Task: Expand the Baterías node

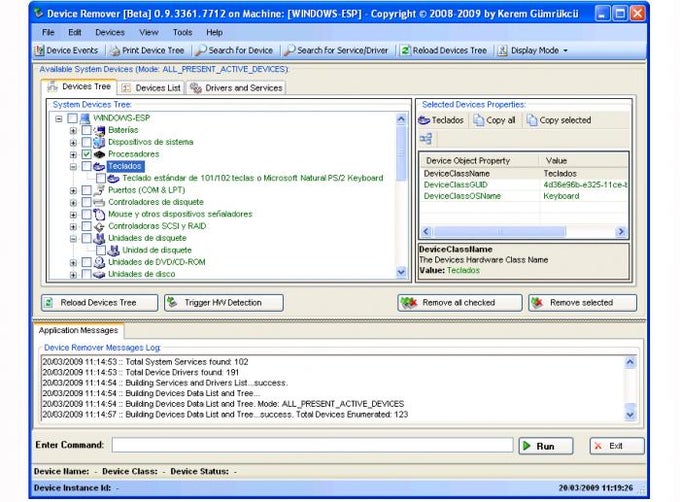Action: click(x=73, y=130)
